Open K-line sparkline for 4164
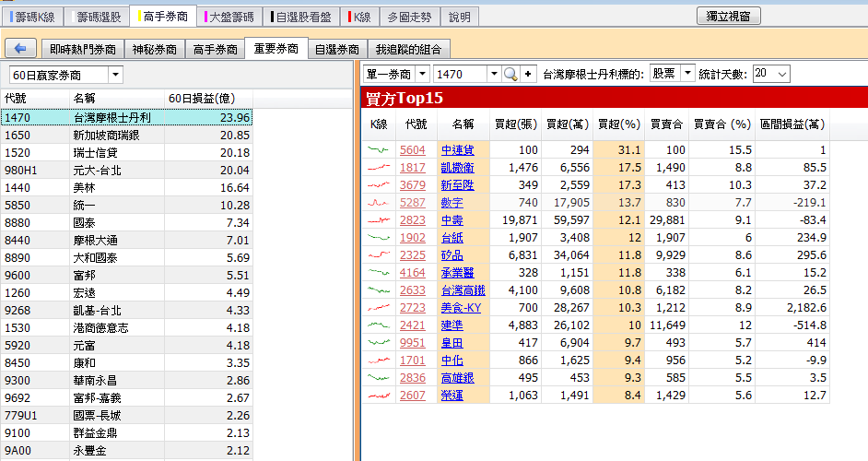 point(379,273)
